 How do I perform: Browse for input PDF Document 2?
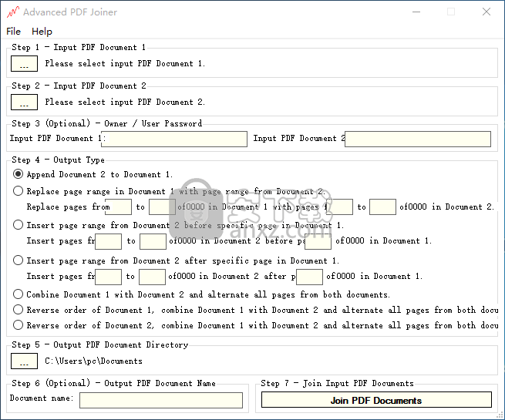click(24, 102)
